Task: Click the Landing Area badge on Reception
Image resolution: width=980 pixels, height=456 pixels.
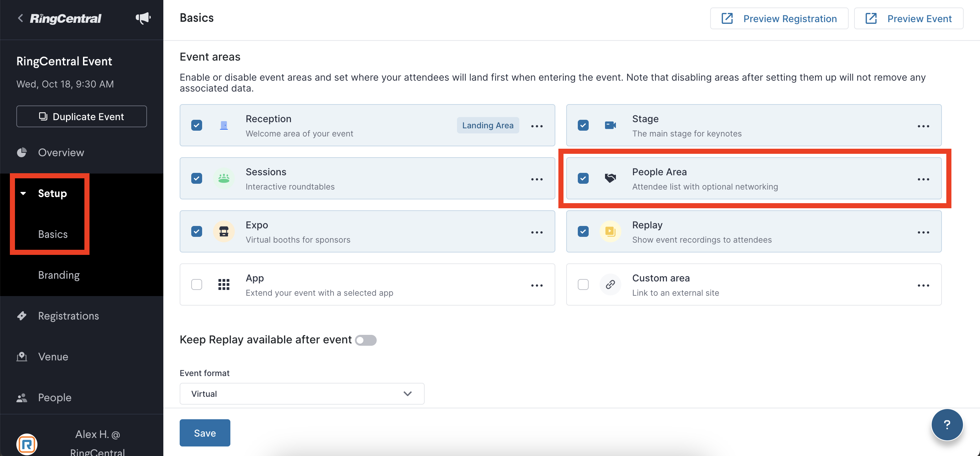Action: click(488, 125)
